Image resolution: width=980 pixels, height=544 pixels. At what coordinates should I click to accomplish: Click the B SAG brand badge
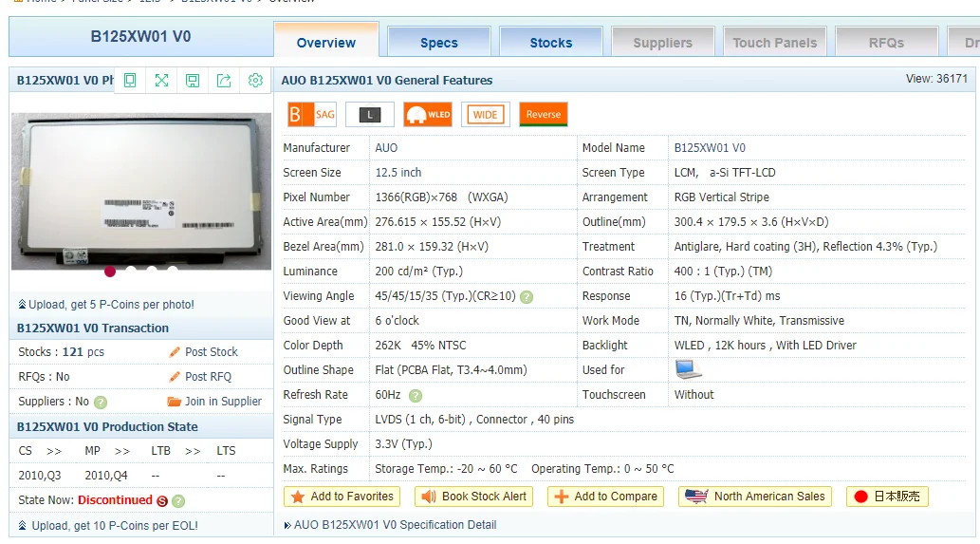(312, 115)
